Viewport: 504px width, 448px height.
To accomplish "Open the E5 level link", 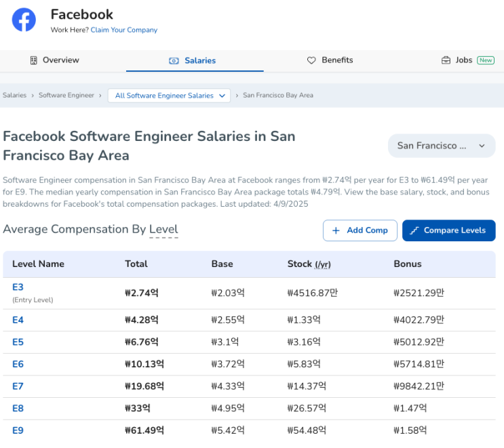I will click(18, 342).
